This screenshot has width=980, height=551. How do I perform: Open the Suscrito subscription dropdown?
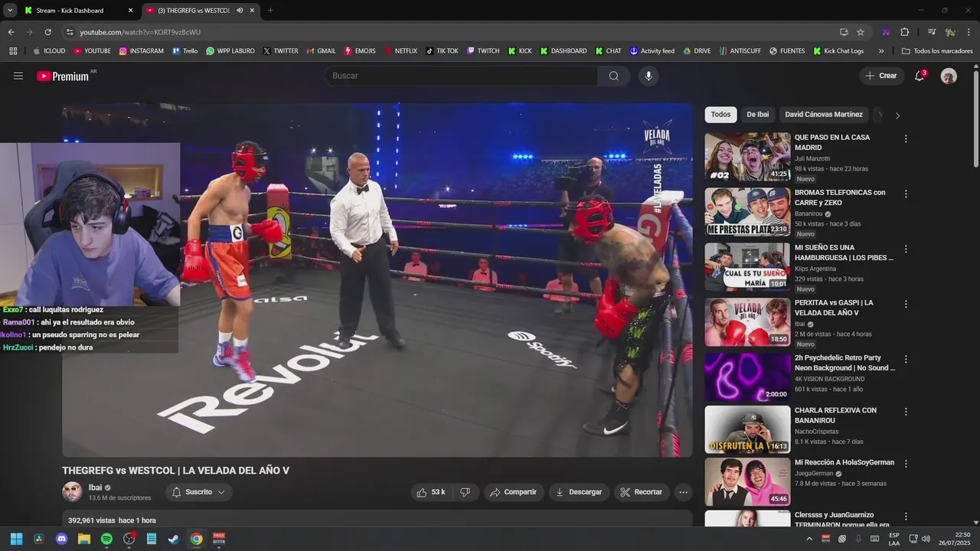click(x=199, y=492)
